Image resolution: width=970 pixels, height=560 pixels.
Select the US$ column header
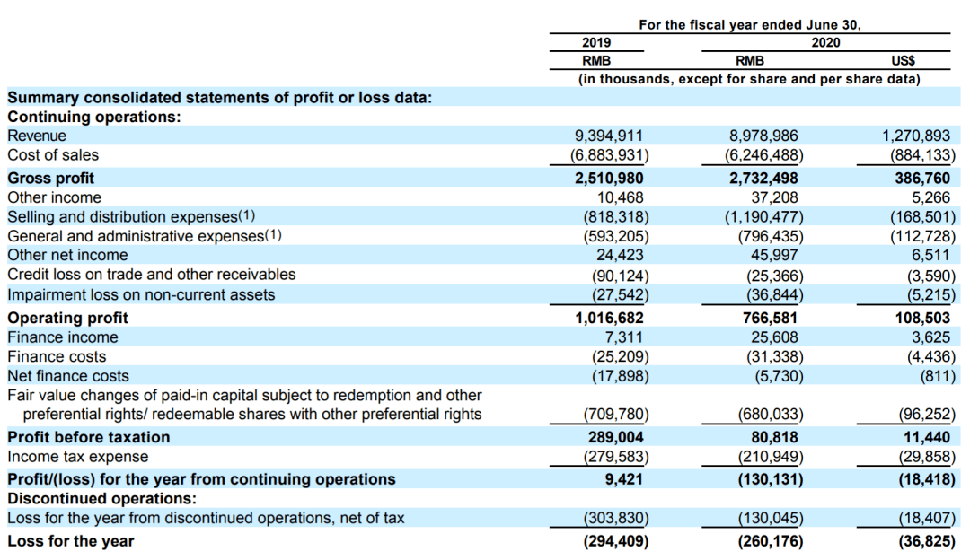[x=903, y=60]
